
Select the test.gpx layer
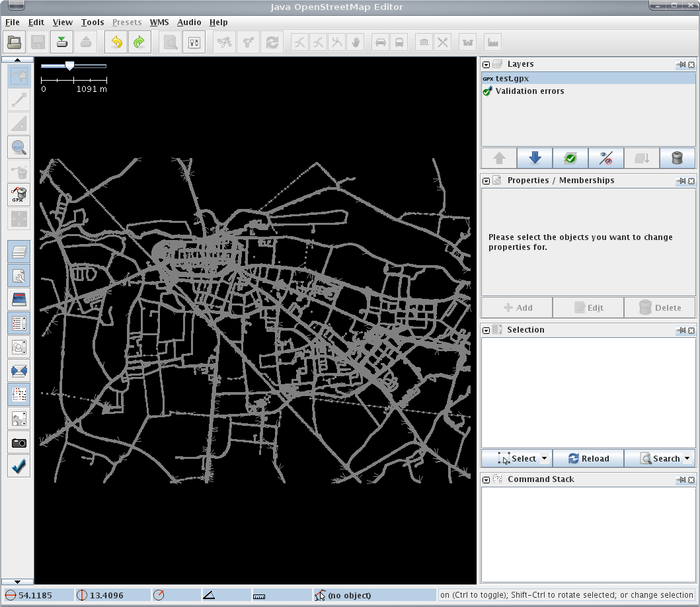[512, 78]
